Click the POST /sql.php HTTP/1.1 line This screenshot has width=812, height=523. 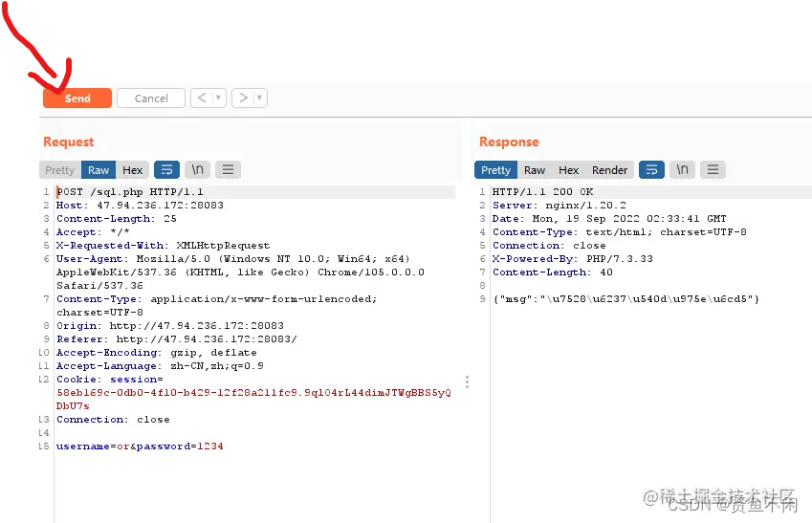click(130, 192)
